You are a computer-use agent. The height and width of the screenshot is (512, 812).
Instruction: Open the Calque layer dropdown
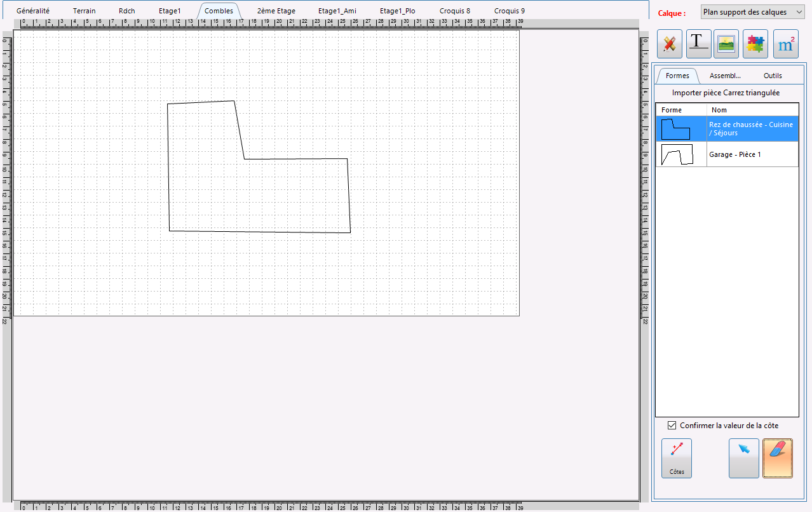753,12
